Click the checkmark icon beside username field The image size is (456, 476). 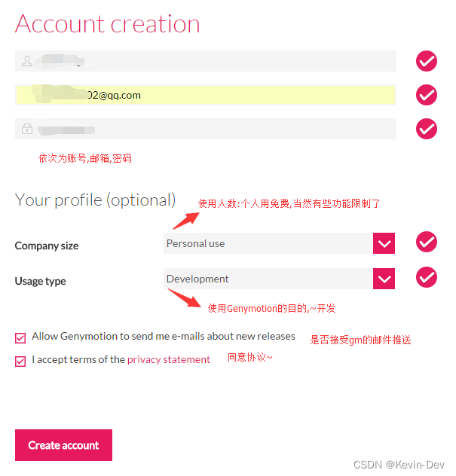click(x=426, y=61)
